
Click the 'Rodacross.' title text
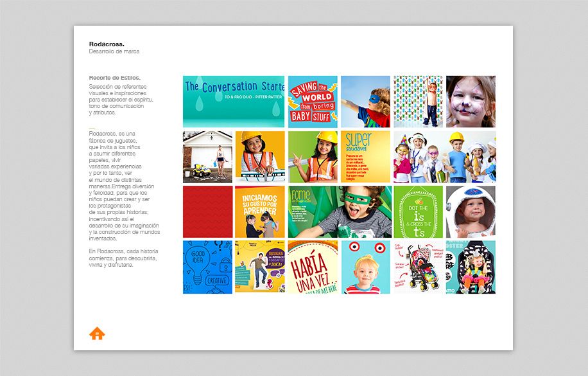click(107, 44)
